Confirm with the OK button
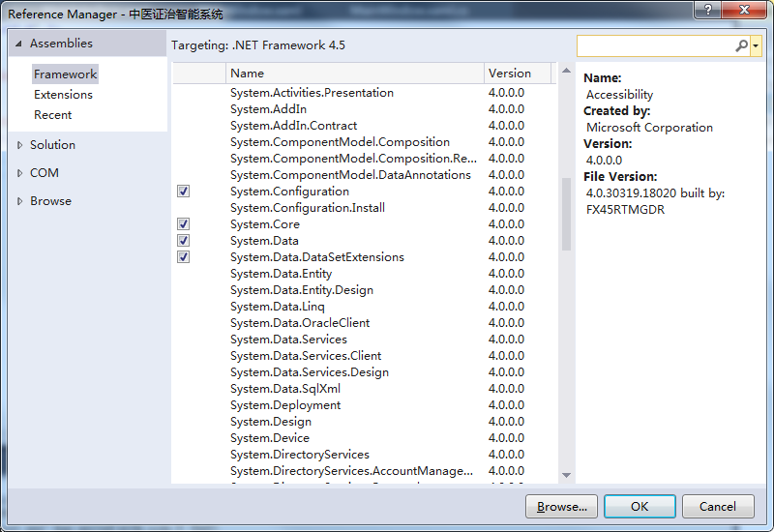774x532 pixels. (640, 506)
